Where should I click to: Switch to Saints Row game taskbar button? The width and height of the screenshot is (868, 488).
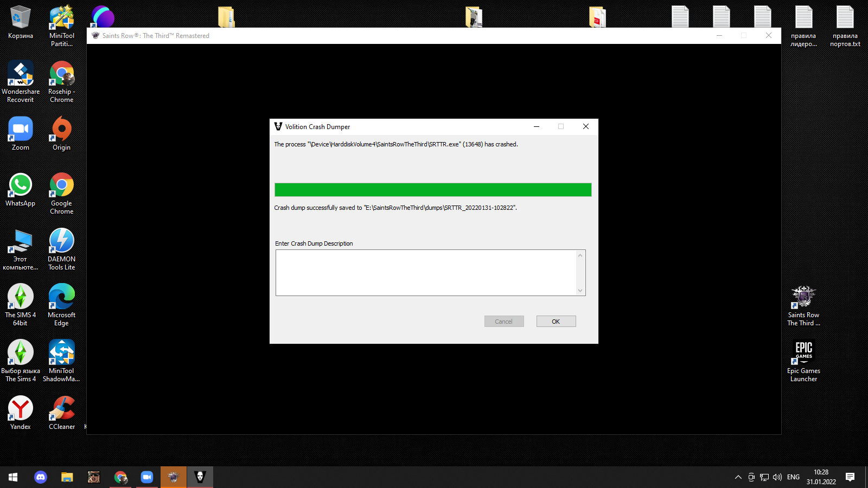click(x=174, y=477)
